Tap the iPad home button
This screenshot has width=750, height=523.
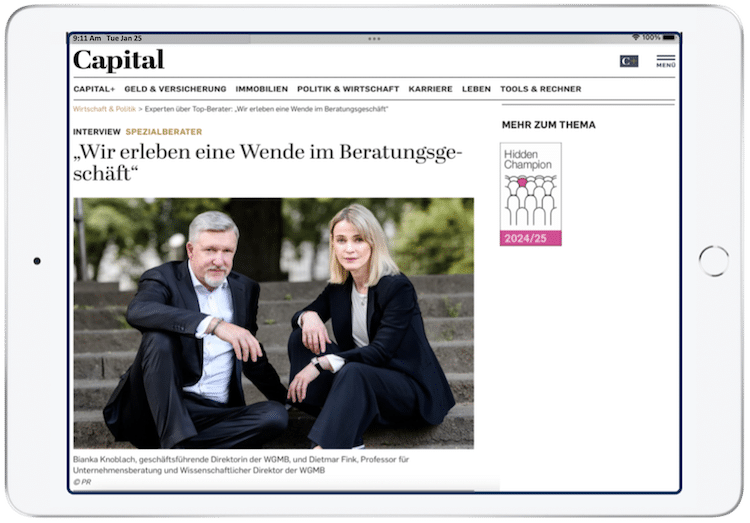click(714, 261)
